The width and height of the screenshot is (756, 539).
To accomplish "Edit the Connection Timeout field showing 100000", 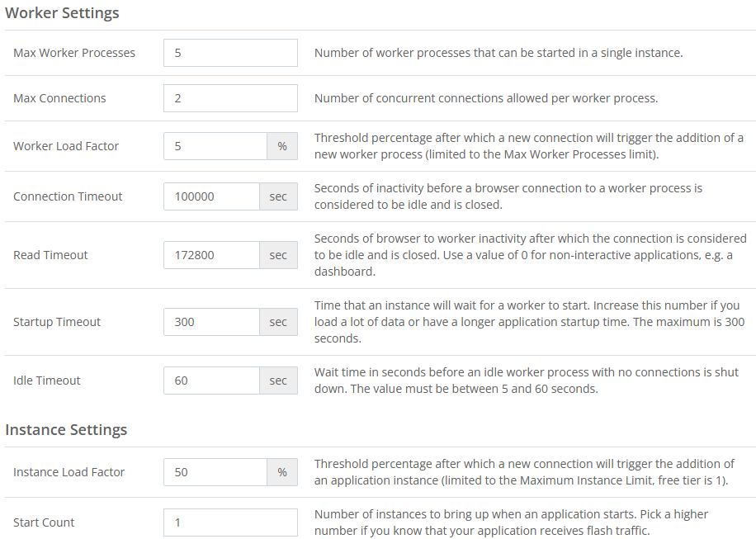I will tap(211, 196).
